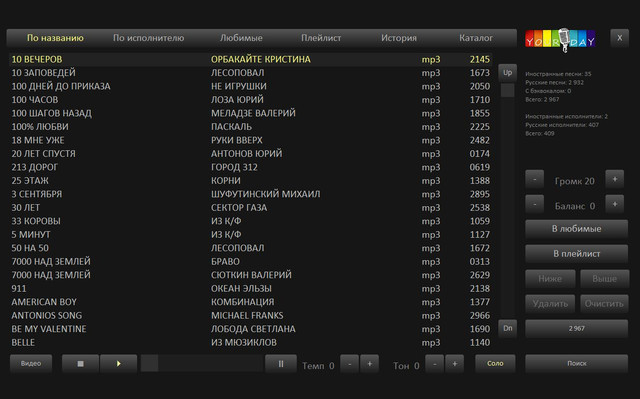Image resolution: width=640 pixels, height=399 pixels.
Task: Open the Плейлист tab
Action: pos(321,38)
